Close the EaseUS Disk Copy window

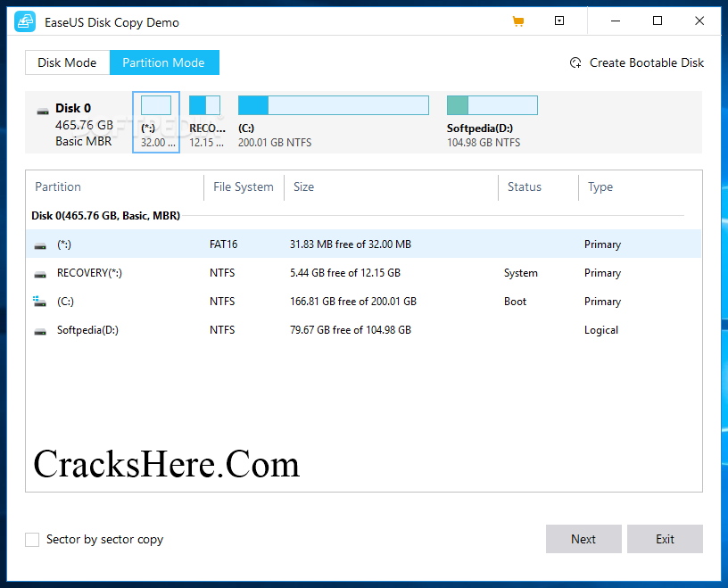tap(699, 21)
